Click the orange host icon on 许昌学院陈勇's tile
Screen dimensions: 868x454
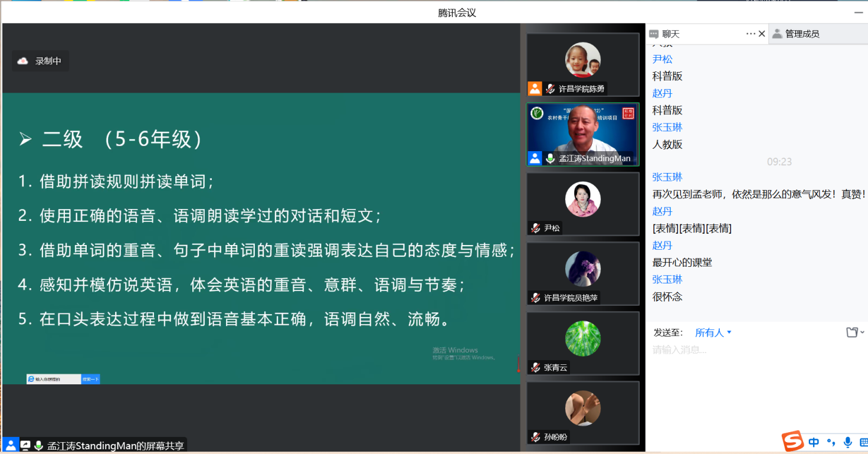pos(535,89)
